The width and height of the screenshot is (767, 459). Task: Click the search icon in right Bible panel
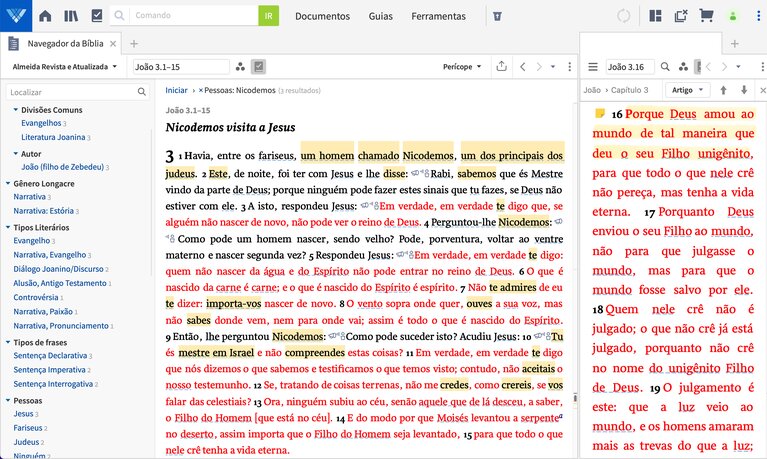[x=665, y=67]
